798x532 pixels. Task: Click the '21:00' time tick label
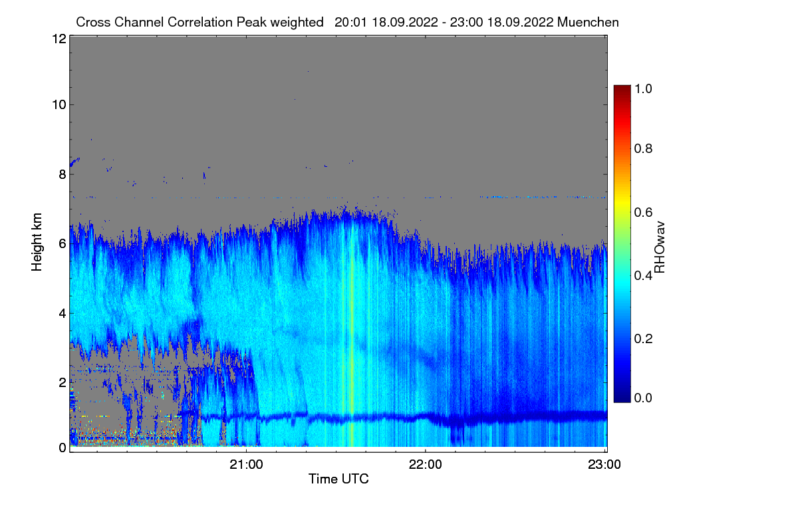[247, 465]
